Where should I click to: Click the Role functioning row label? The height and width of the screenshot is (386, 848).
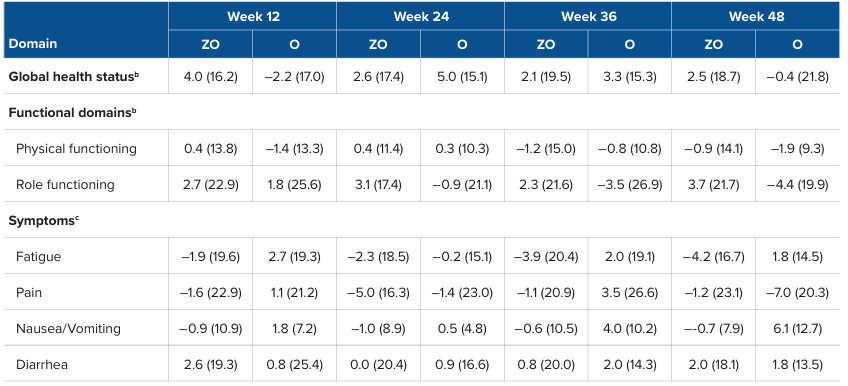(x=65, y=184)
